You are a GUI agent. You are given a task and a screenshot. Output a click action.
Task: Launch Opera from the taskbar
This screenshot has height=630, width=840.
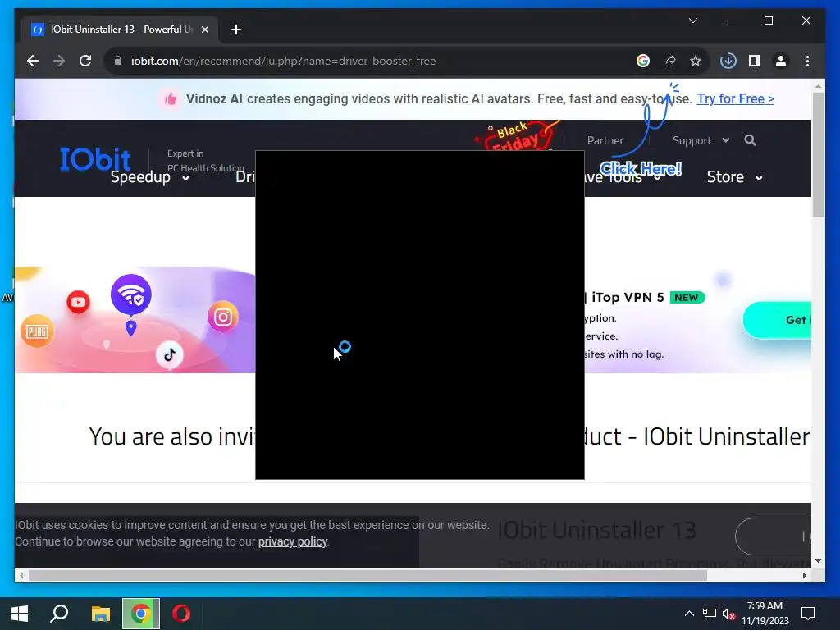pos(181,614)
